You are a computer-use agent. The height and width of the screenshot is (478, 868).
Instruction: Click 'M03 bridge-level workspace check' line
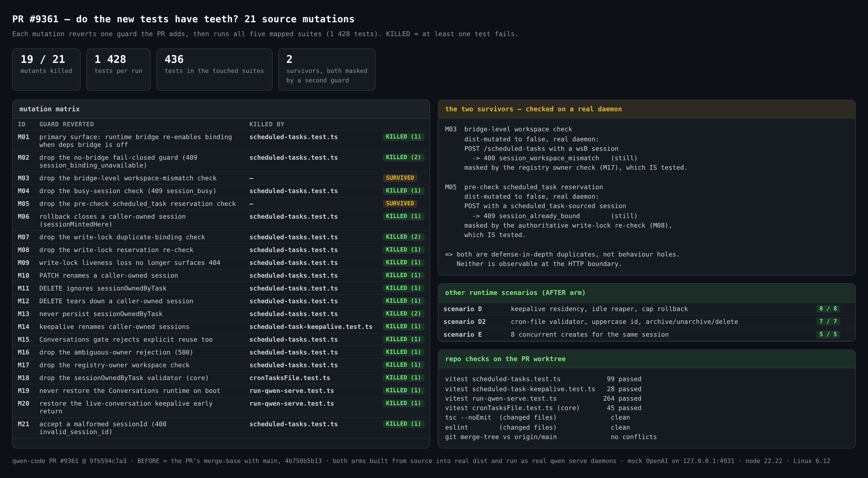[x=509, y=129]
